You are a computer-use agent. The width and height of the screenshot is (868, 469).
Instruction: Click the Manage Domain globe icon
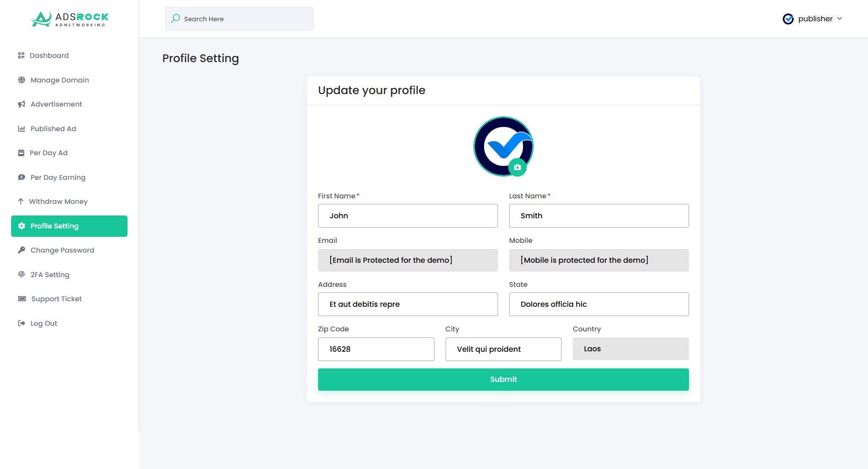22,80
